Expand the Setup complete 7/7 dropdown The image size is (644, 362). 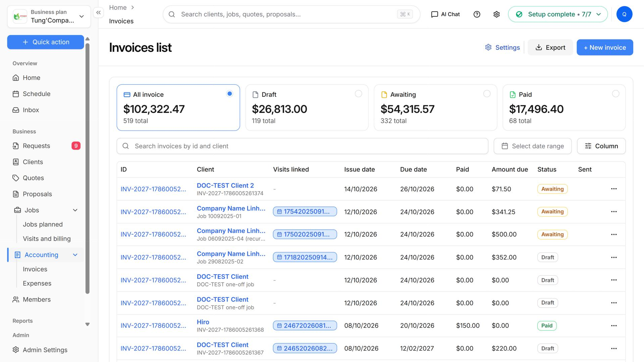click(x=558, y=14)
